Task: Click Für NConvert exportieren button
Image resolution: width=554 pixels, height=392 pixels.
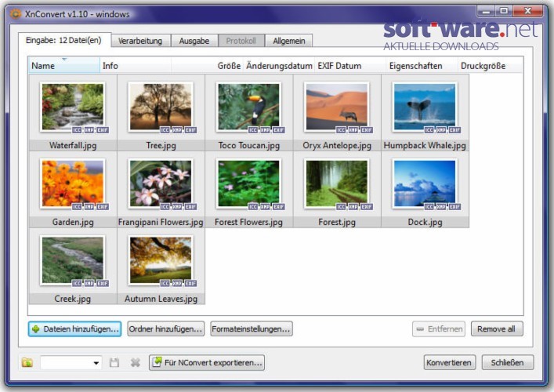Action: 207,363
